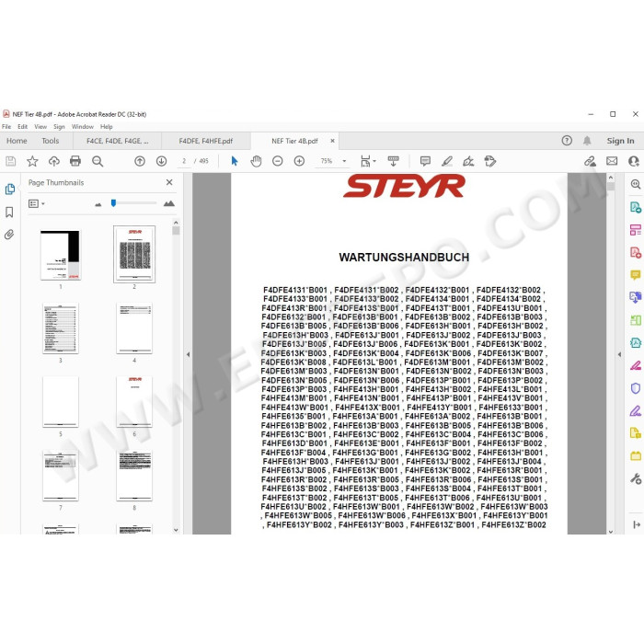Click the upload to cloud icon
Screen dimensions: 644x644
point(54,161)
